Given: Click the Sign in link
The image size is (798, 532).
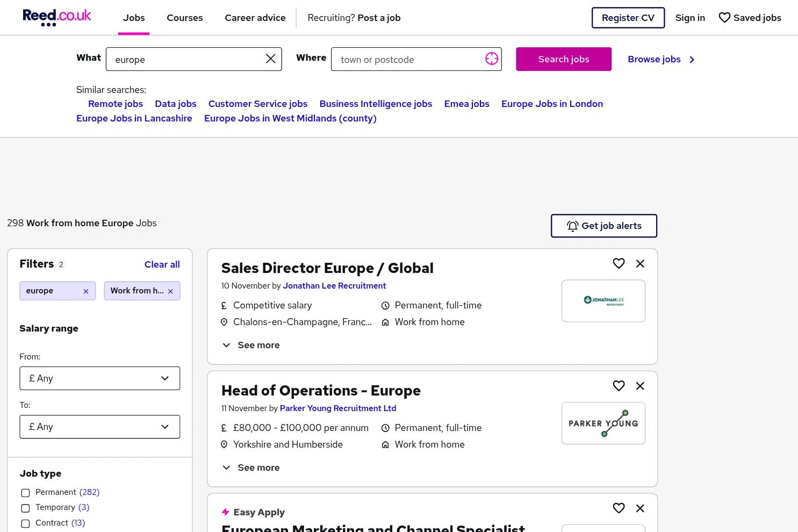Looking at the screenshot, I should point(690,18).
